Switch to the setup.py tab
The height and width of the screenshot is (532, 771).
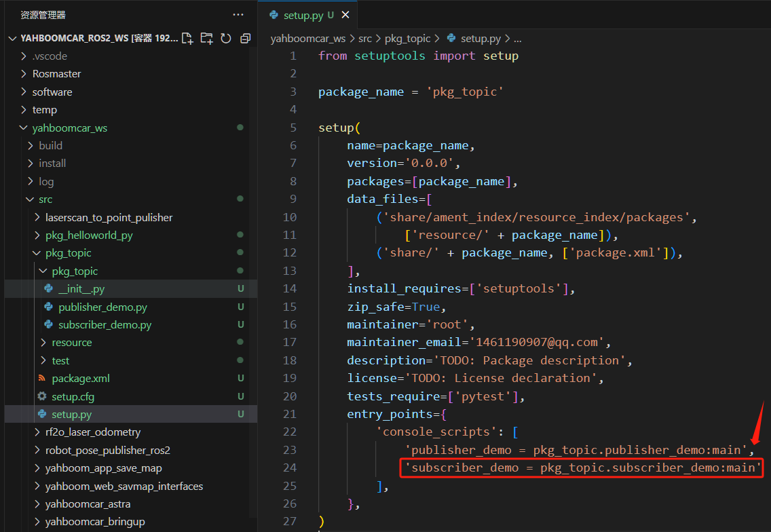(x=303, y=15)
